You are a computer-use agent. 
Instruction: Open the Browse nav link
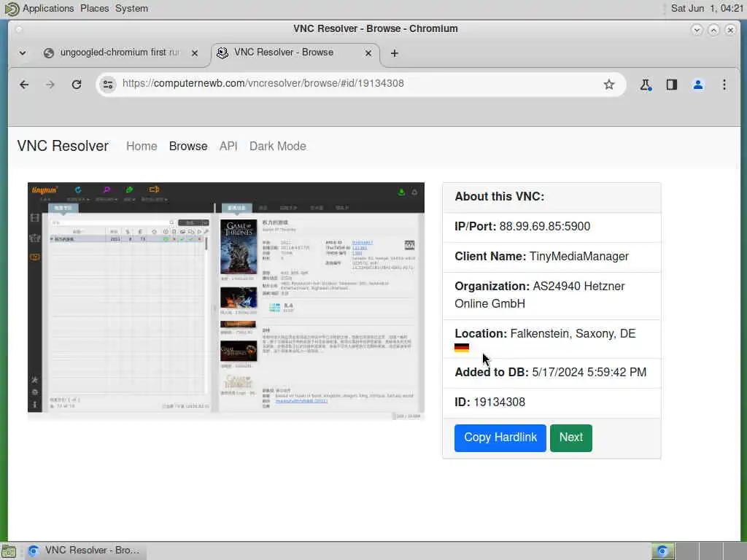(x=188, y=146)
